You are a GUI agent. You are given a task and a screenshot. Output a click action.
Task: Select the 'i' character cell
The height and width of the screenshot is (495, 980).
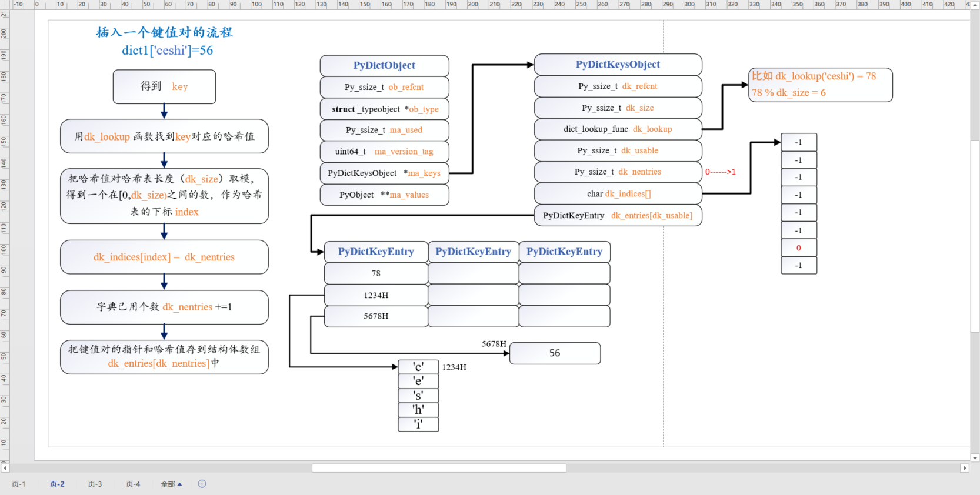point(418,424)
